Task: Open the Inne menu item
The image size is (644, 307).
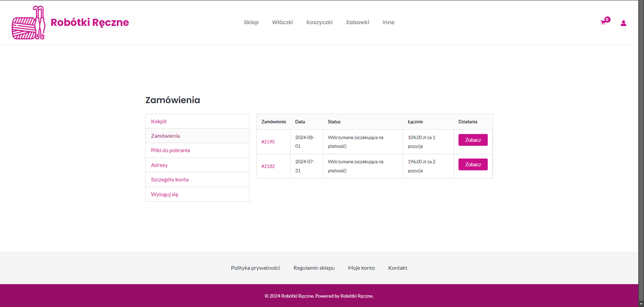Action: (388, 23)
